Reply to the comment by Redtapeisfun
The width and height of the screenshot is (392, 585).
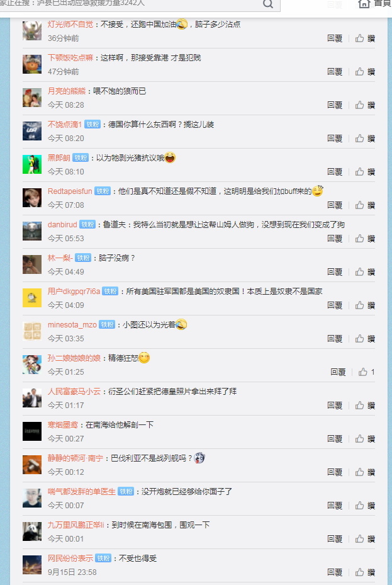click(335, 205)
